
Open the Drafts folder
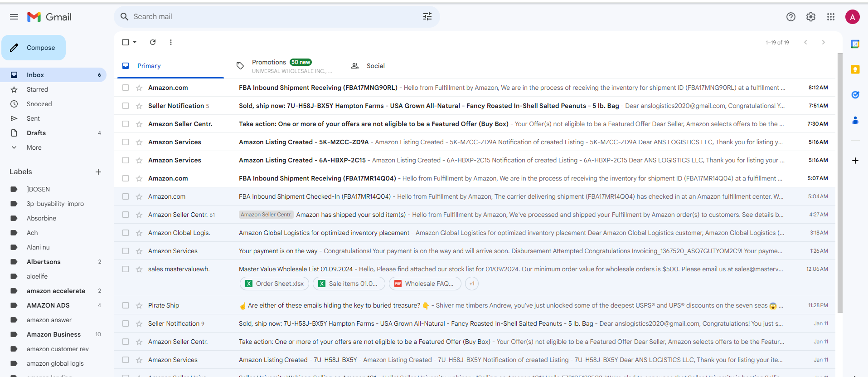click(53, 133)
